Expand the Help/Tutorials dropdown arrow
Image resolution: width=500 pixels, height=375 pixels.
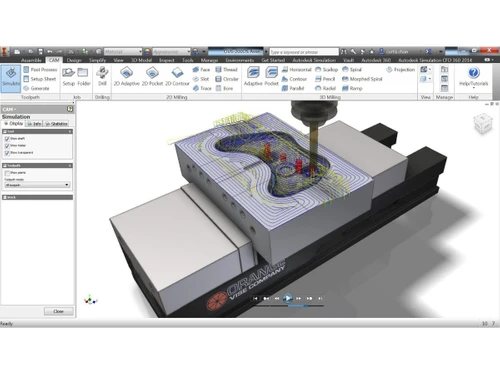pos(473,88)
